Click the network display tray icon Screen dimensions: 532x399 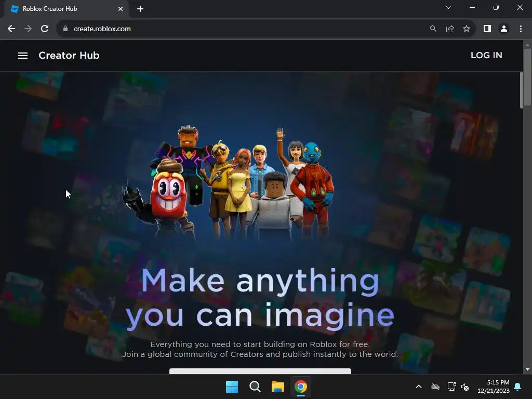click(x=451, y=387)
